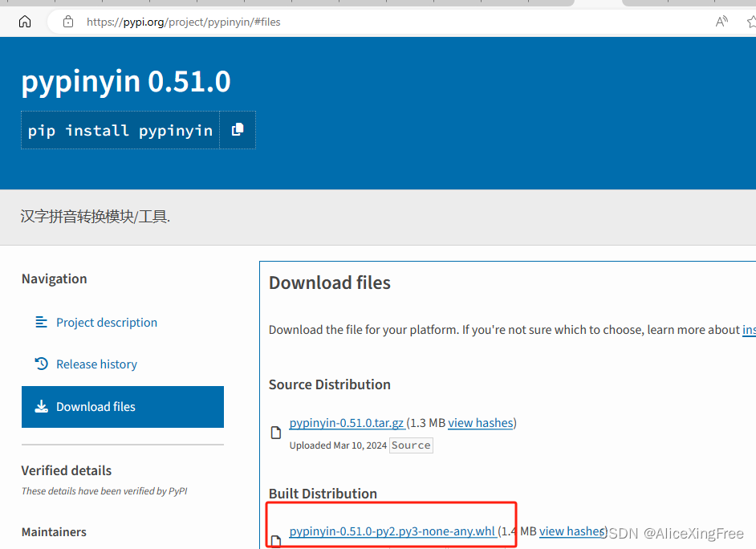
Task: Click the Verified details heading
Action: pyautogui.click(x=67, y=470)
